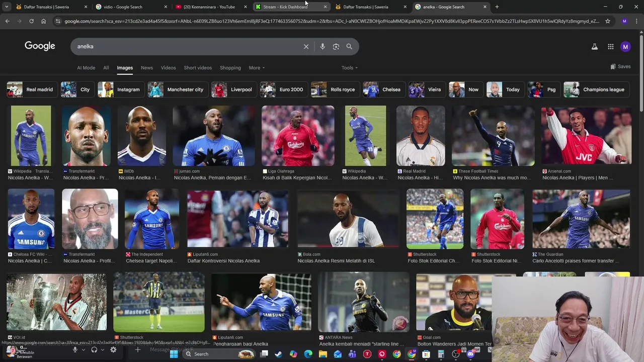The image size is (644, 362).
Task: Open the Google account avatar M
Action: [625, 46]
